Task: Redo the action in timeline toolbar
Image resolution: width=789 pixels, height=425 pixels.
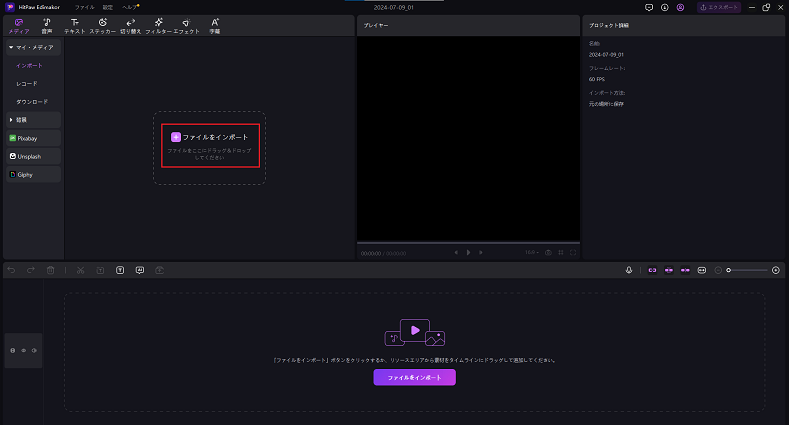Action: click(31, 271)
